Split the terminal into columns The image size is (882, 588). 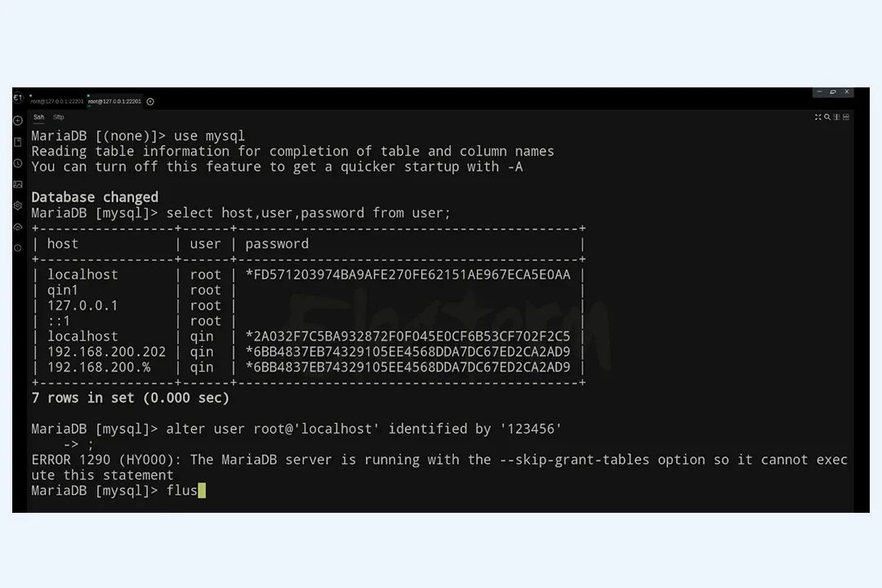[836, 117]
